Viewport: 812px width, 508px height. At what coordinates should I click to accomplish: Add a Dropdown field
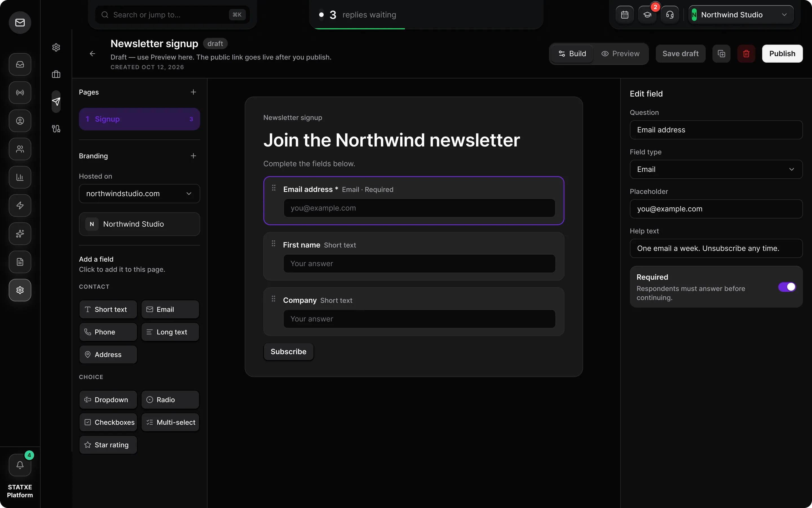tap(108, 400)
